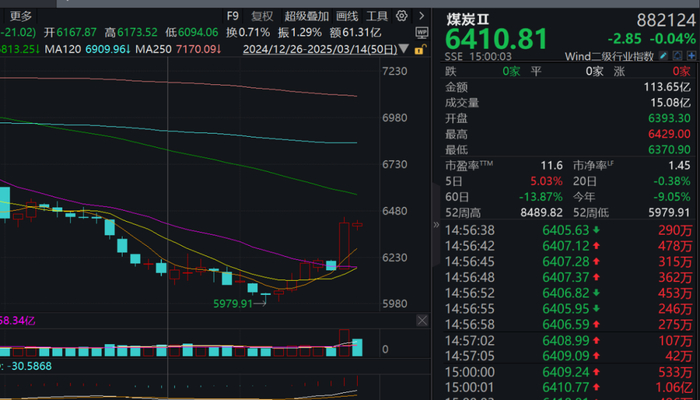Viewport: 700px width, 400px height.
Task: Open 超级叠加 overlay tool
Action: coord(307,17)
